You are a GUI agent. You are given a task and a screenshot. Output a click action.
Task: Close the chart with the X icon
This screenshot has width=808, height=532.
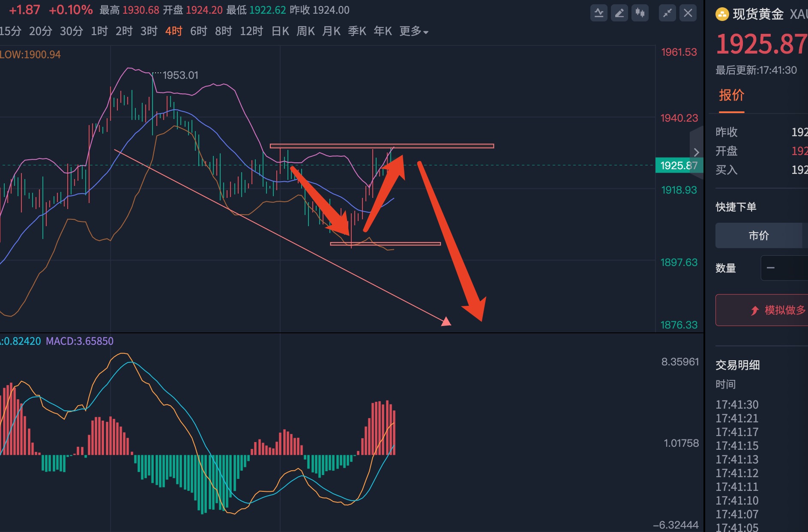click(688, 13)
